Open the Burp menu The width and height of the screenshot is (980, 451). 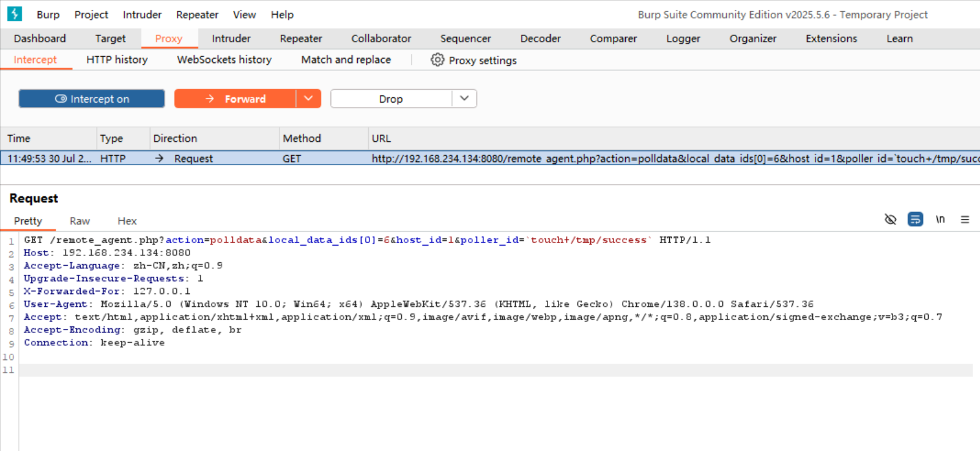(x=48, y=15)
